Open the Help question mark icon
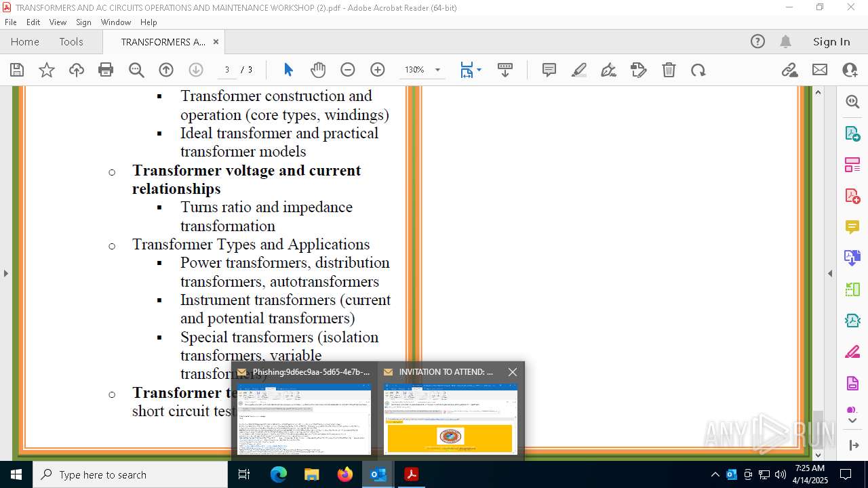The height and width of the screenshot is (488, 868). click(757, 41)
